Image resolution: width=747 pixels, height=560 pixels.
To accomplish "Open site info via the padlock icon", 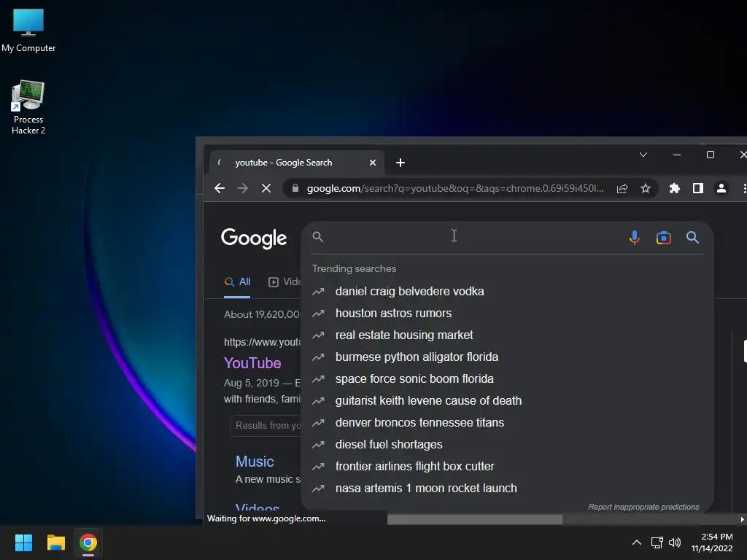I will point(295,188).
